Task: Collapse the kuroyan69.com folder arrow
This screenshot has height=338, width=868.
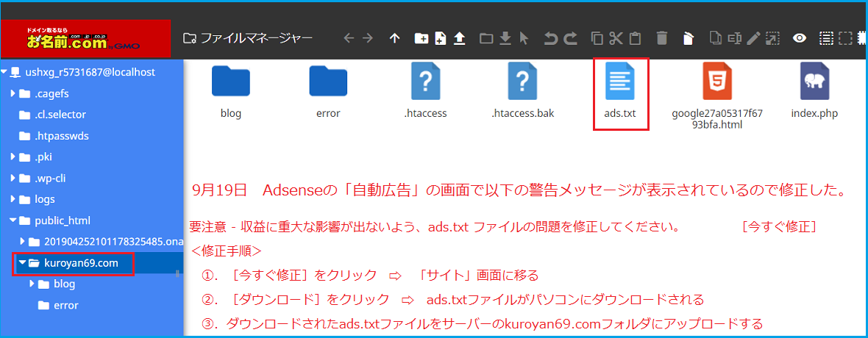Action: [22, 263]
